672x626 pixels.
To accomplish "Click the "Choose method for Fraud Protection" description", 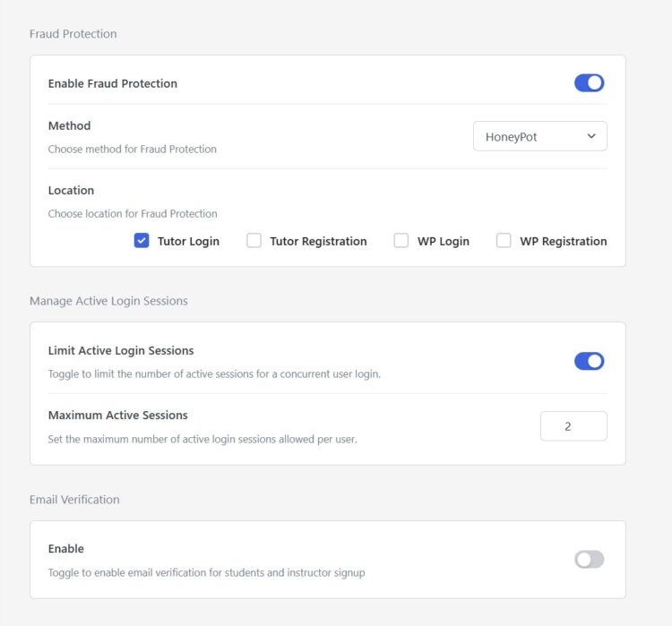I will pyautogui.click(x=132, y=149).
